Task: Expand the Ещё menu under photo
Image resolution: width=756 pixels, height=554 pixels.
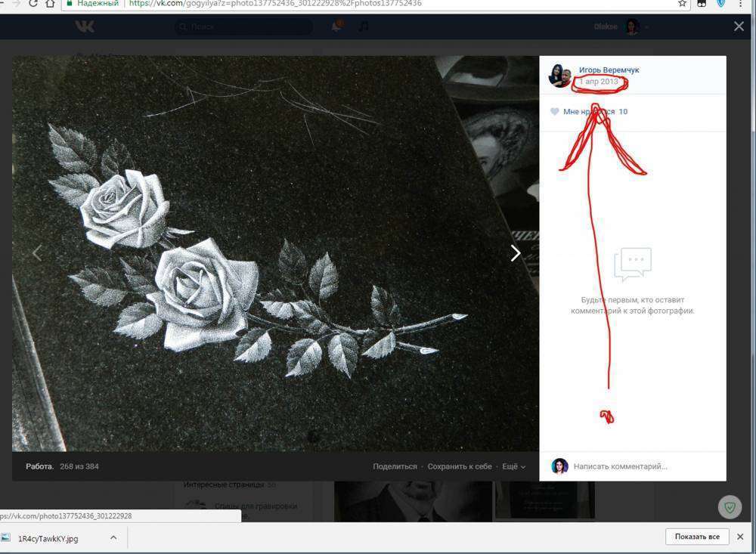Action: click(x=513, y=466)
